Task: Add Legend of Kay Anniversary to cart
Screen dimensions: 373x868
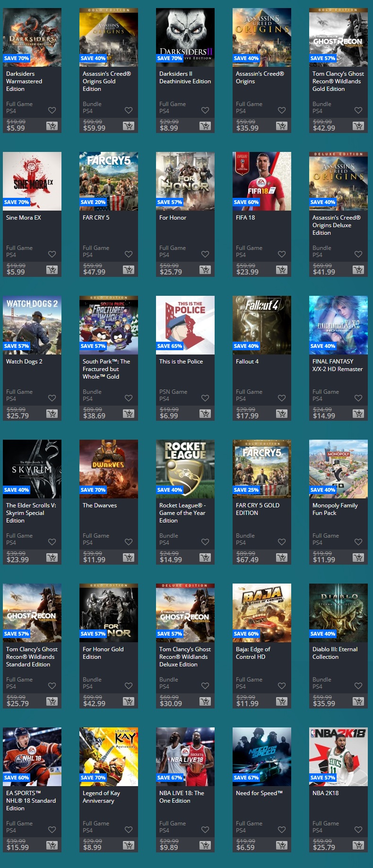Action: click(129, 845)
